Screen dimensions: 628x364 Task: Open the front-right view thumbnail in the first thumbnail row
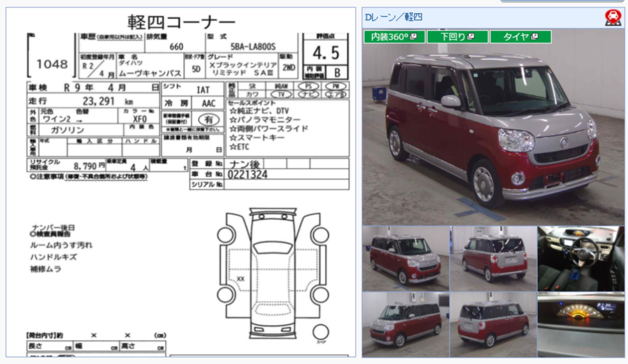tap(406, 259)
